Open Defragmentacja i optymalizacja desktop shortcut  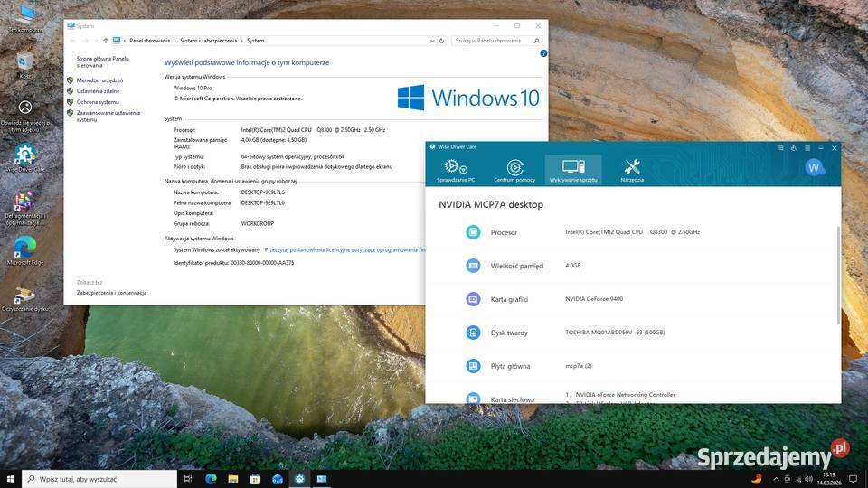click(x=25, y=209)
